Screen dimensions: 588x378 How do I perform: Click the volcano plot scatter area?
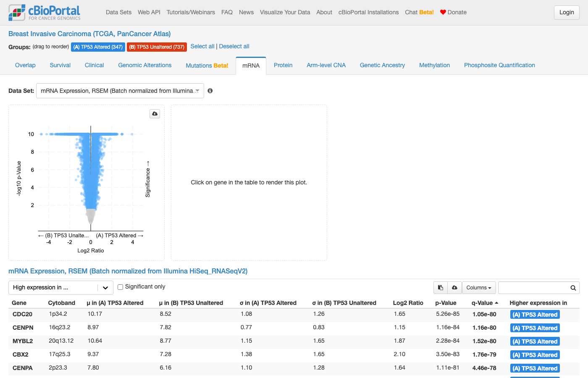click(91, 178)
